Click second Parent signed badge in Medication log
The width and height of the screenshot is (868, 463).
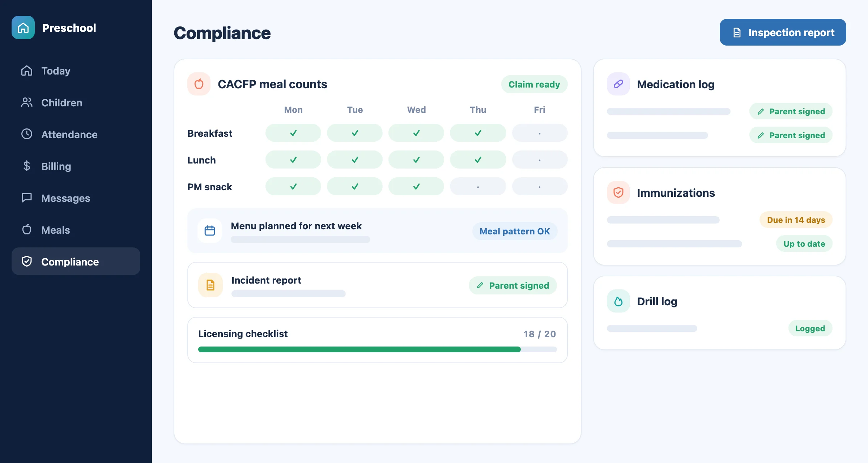[791, 135]
